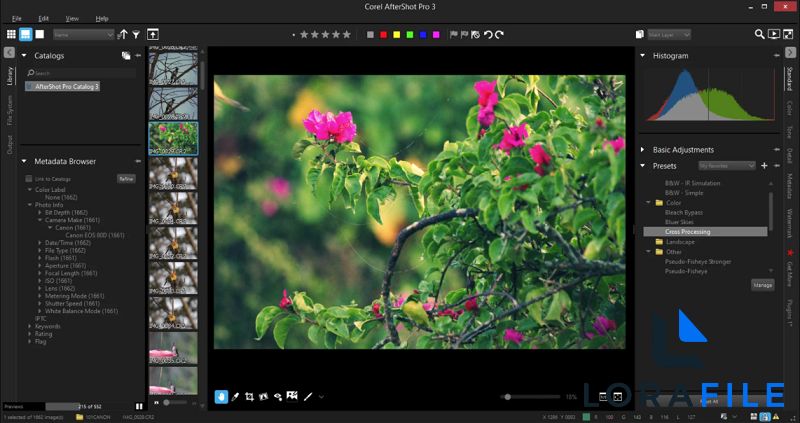Apply the red color label

[x=384, y=35]
